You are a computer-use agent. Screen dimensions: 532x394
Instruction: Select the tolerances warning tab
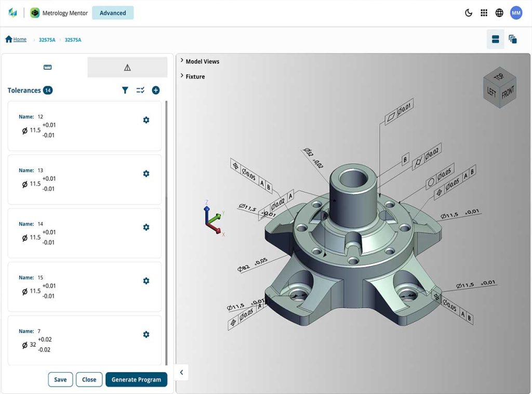127,67
